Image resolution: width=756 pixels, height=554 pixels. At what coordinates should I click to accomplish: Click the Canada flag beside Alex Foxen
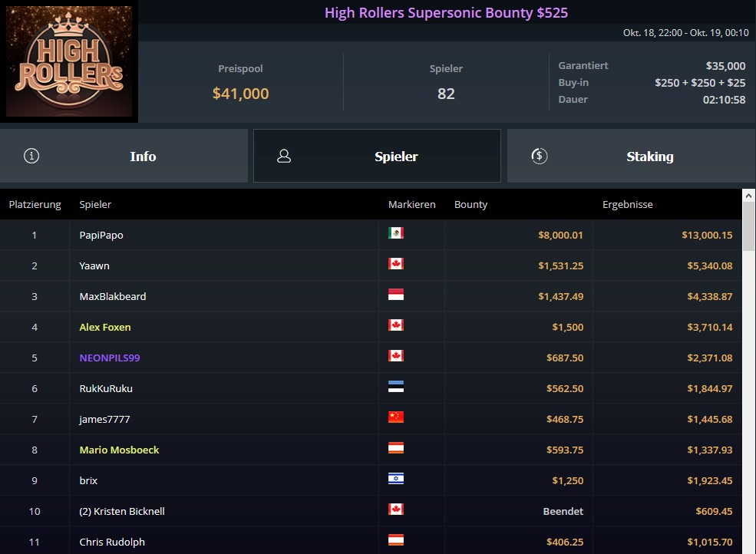coord(396,325)
